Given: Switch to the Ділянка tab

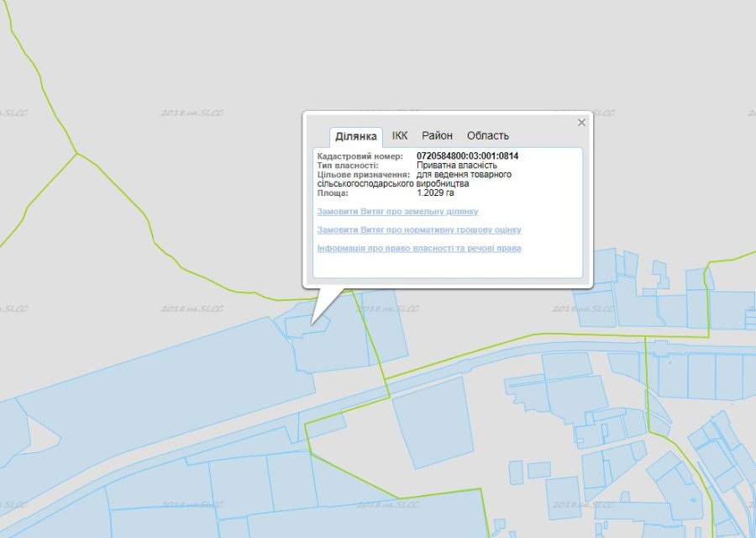Looking at the screenshot, I should click(x=355, y=136).
